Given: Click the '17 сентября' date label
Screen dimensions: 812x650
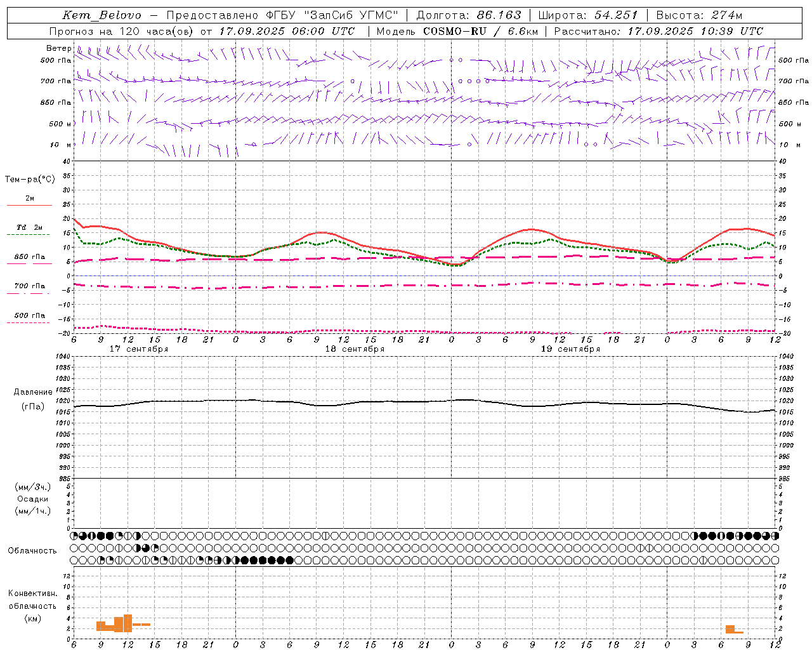Looking at the screenshot, I should (x=139, y=349).
